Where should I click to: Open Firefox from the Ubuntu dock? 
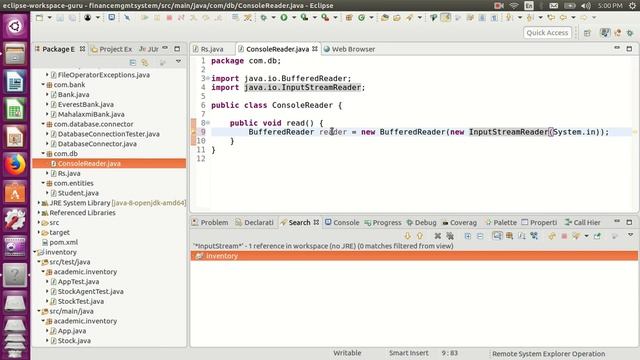click(x=15, y=165)
